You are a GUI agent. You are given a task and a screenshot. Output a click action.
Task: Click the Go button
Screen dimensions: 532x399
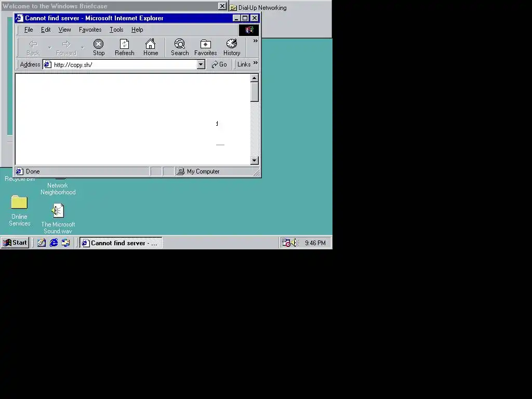(219, 64)
